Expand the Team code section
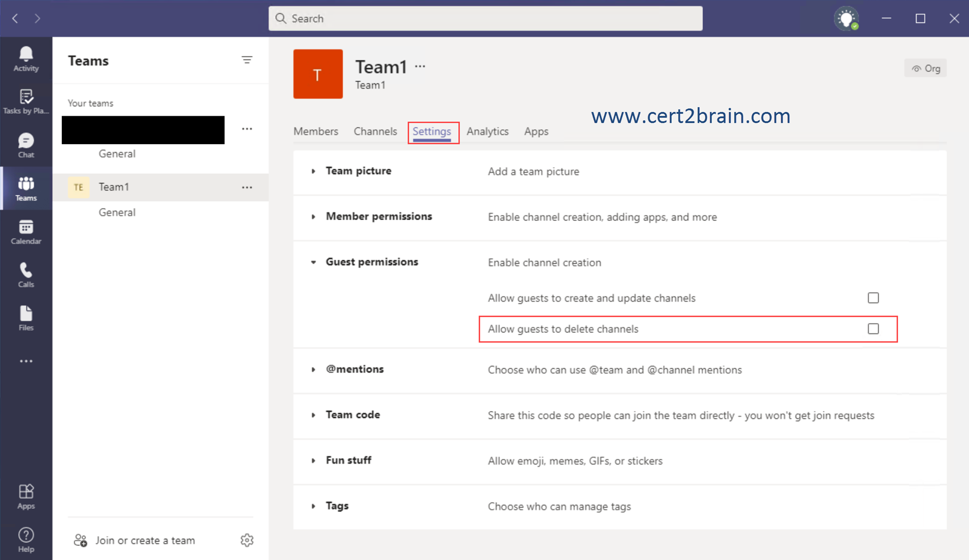This screenshot has width=969, height=560. point(314,415)
